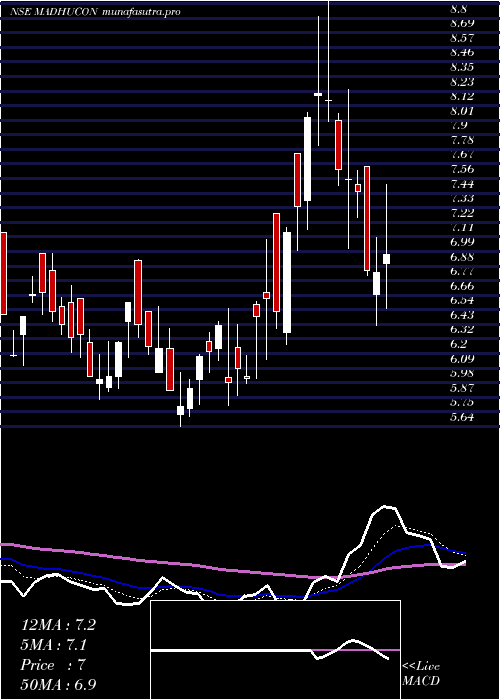The width and height of the screenshot is (500, 700).
Task: Select the 8.01 price axis label
Action: (462, 111)
